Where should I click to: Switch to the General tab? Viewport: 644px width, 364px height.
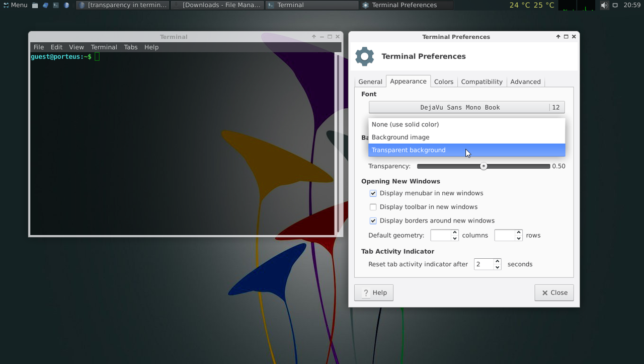coord(370,82)
